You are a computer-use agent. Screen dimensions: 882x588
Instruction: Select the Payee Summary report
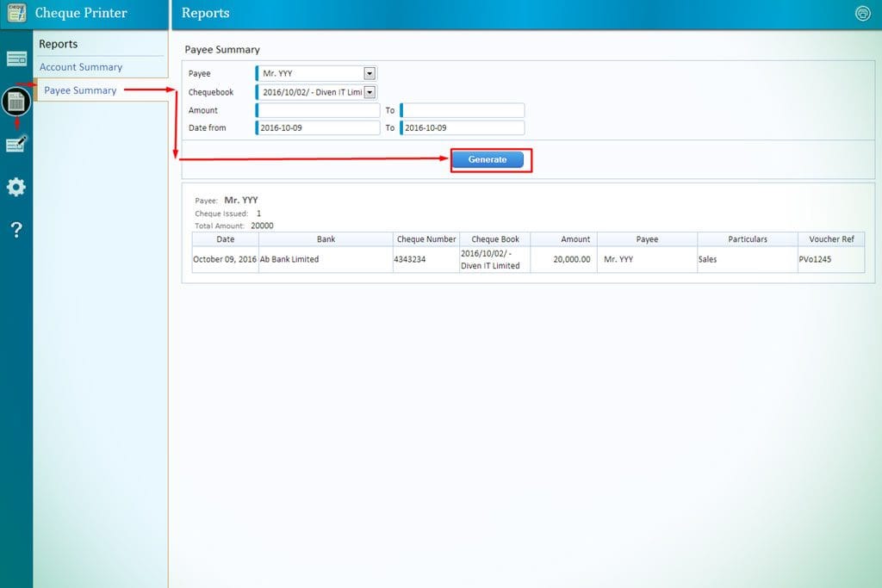[x=80, y=90]
